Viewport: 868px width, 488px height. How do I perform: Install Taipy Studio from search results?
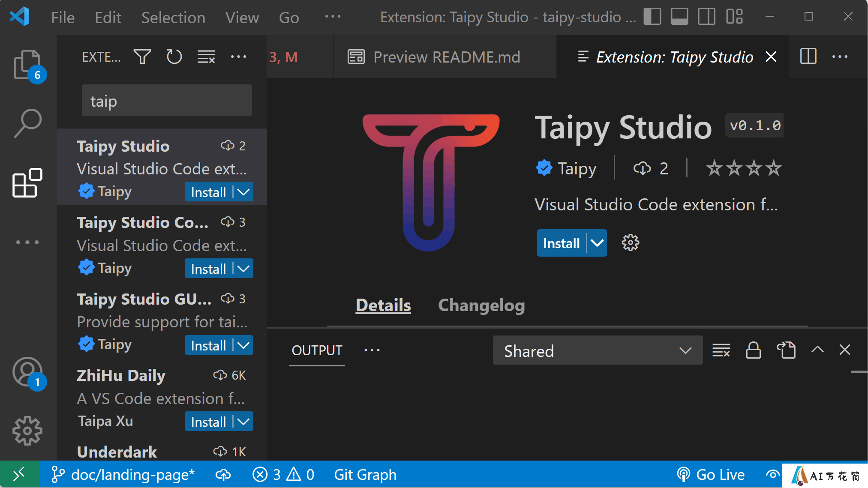click(208, 192)
